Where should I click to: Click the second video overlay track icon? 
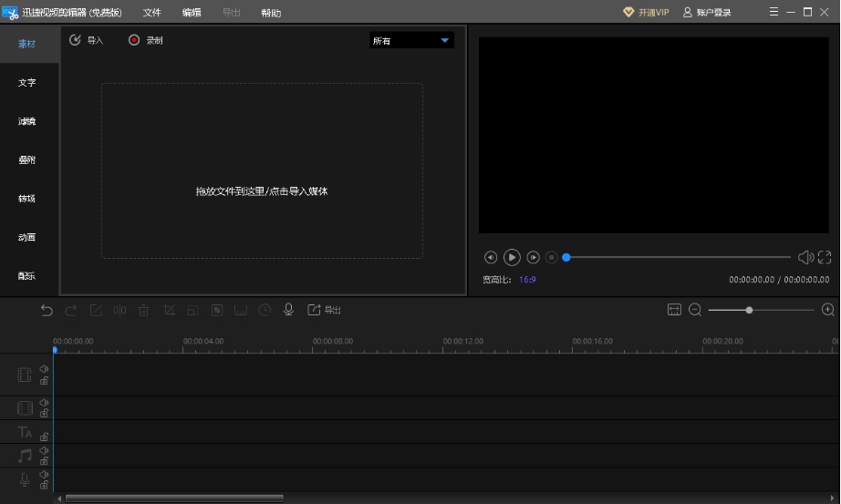tap(25, 408)
